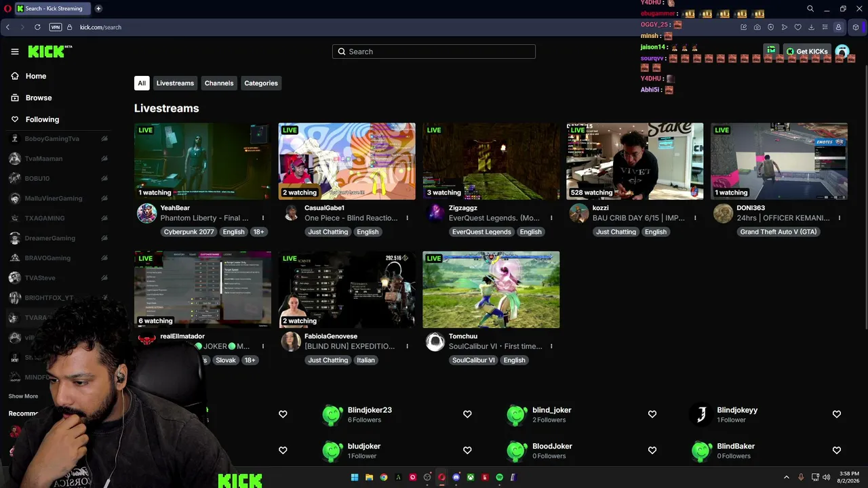Follow the Blindjokeyy channel with heart
The width and height of the screenshot is (868, 488).
(x=836, y=414)
